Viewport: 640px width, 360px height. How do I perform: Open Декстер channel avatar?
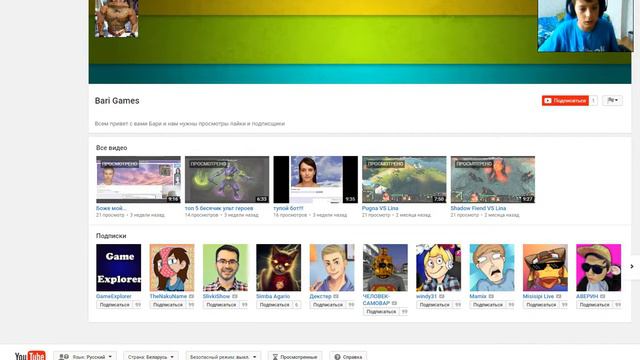point(332,268)
